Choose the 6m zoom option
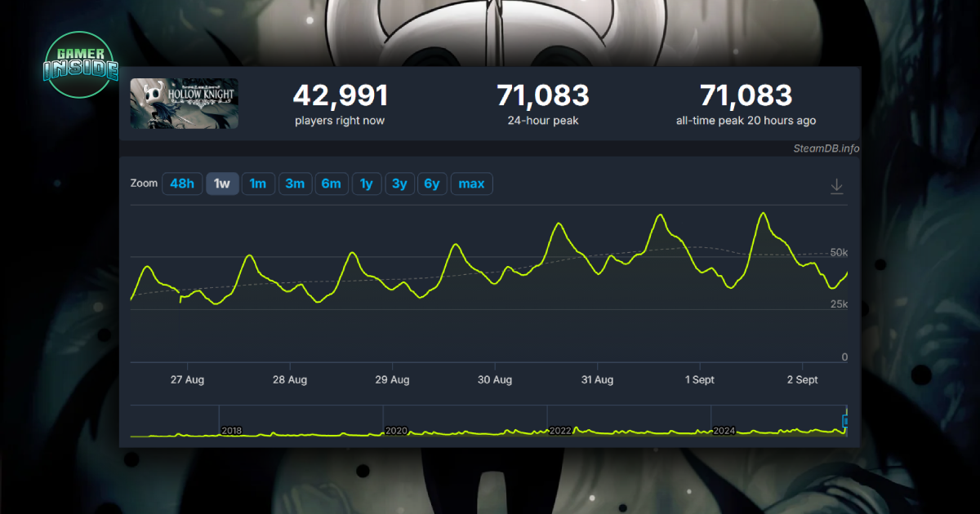980x514 pixels. (x=332, y=184)
